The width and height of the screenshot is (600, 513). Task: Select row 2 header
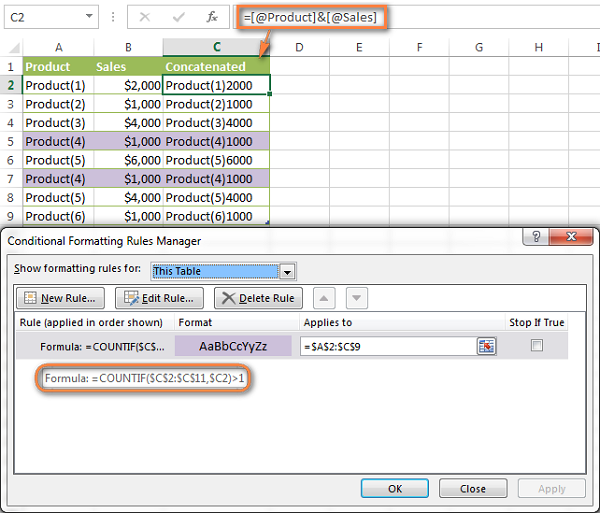(11, 85)
